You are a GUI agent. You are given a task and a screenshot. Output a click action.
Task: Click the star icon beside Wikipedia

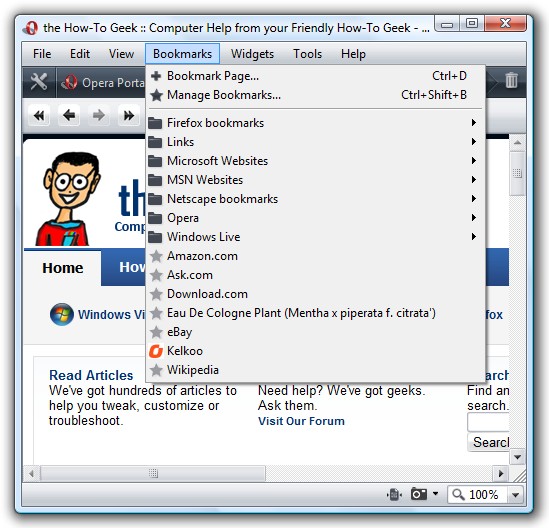(156, 370)
